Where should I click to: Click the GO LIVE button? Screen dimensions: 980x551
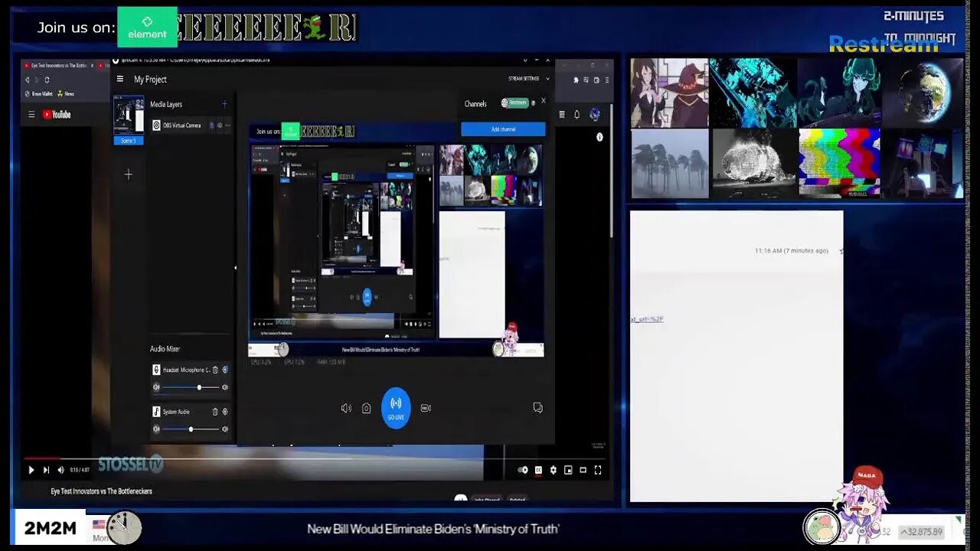point(396,408)
